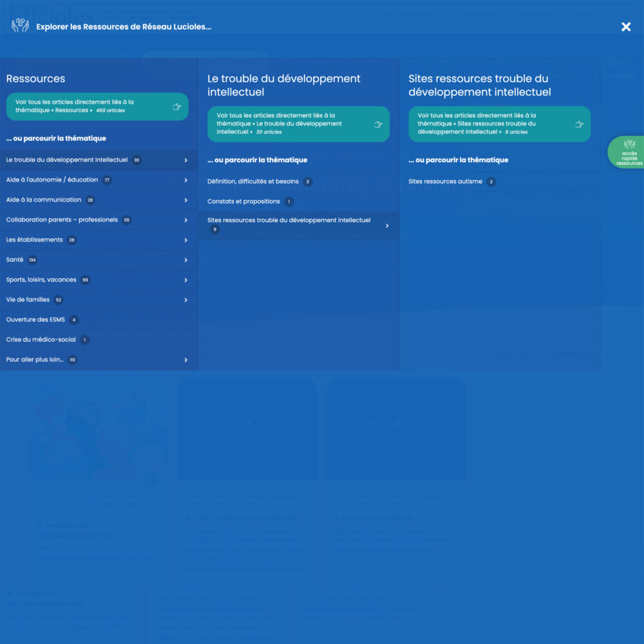
Task: Click hand pointer icon in the 9 articles button
Action: (579, 124)
